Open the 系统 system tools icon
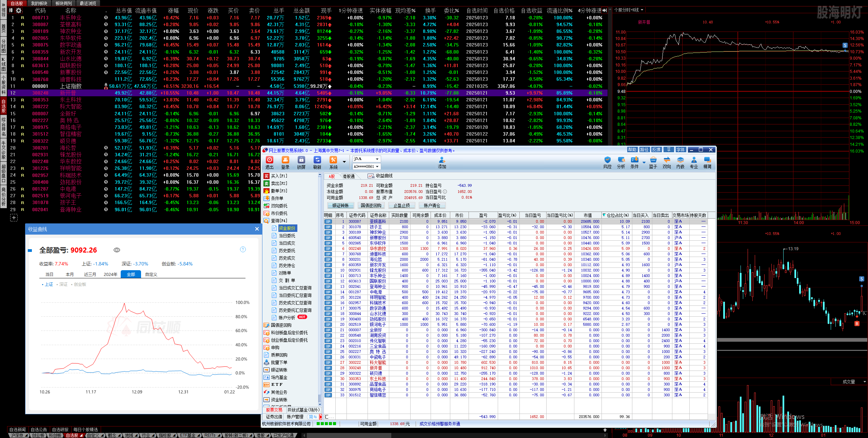 coord(333,162)
